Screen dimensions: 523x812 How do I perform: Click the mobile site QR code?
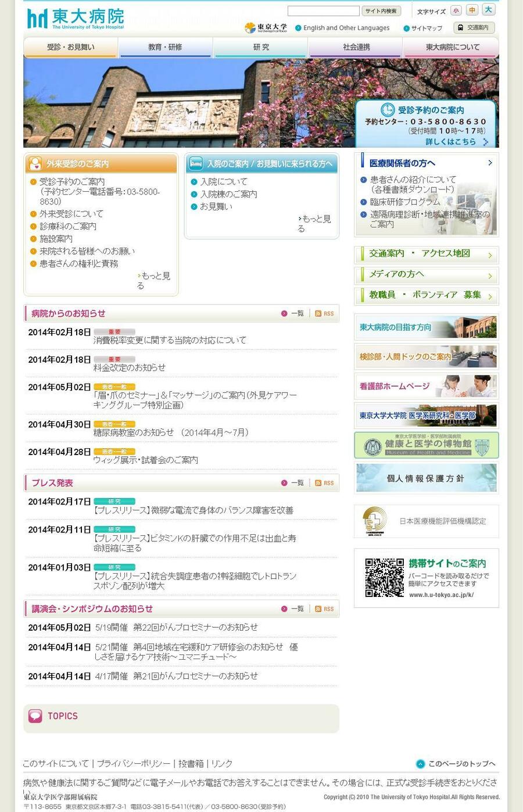pos(384,578)
